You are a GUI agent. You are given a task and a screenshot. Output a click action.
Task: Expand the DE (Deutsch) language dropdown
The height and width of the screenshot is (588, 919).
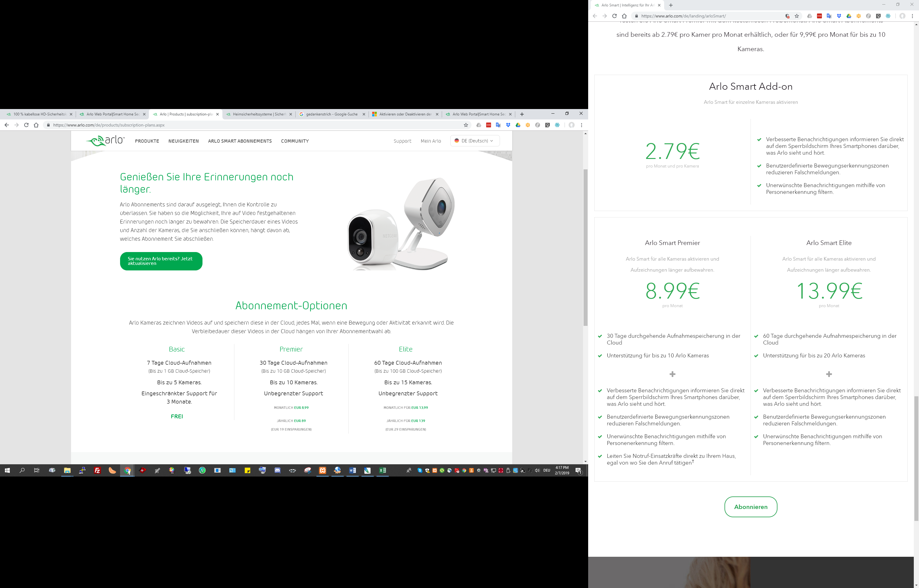(475, 141)
